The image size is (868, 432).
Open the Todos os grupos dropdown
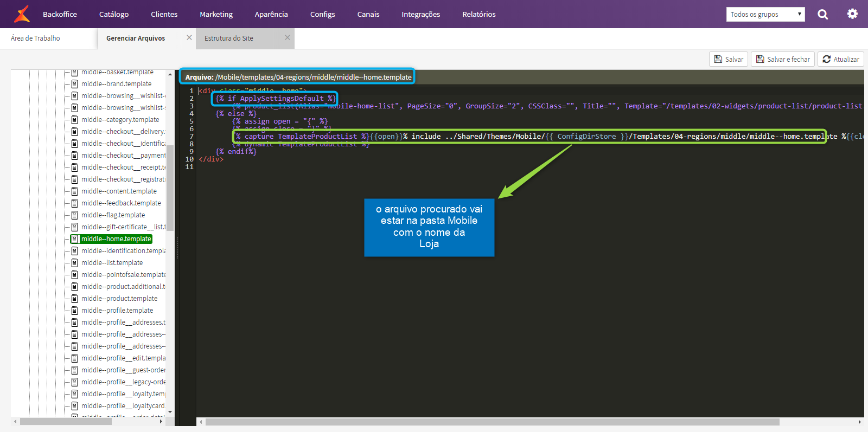tap(765, 14)
